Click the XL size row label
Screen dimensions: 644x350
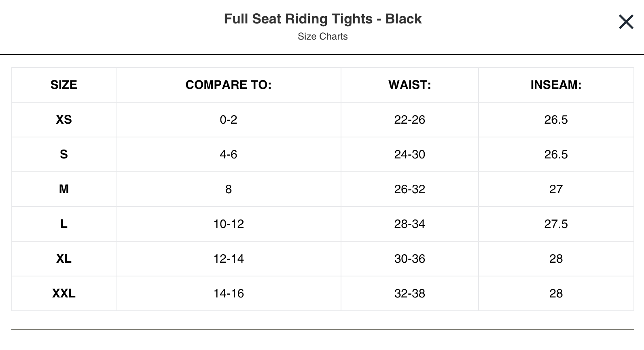tap(64, 259)
